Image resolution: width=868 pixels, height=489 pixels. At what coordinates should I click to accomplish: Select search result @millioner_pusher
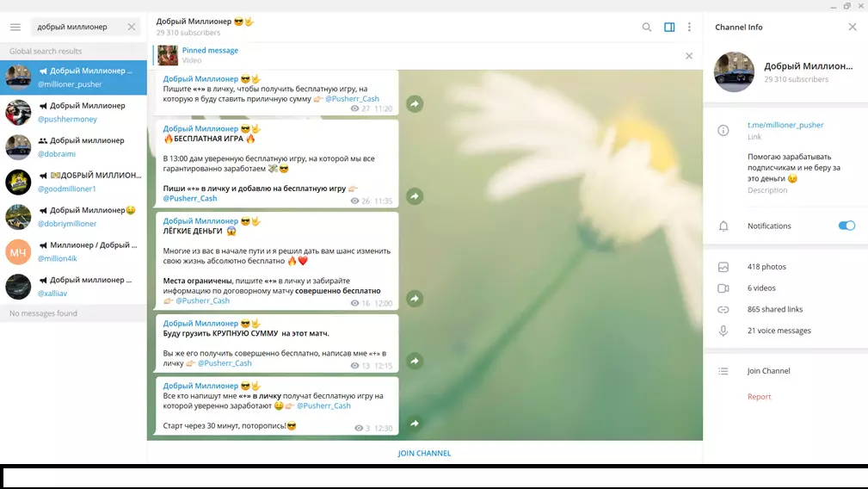[73, 77]
